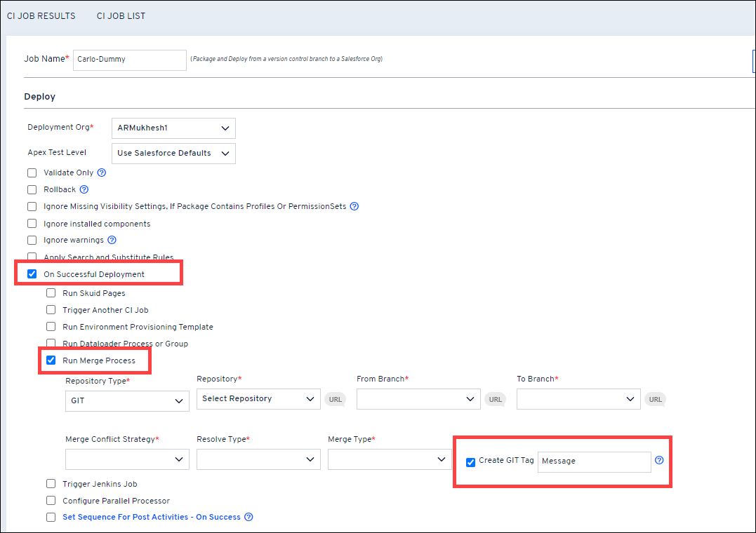756x533 pixels.
Task: Open the CI JOB RESULTS tab
Action: pos(41,16)
